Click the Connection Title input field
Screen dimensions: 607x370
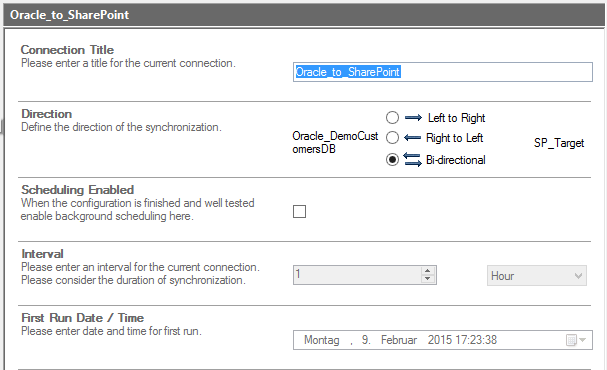(x=442, y=72)
